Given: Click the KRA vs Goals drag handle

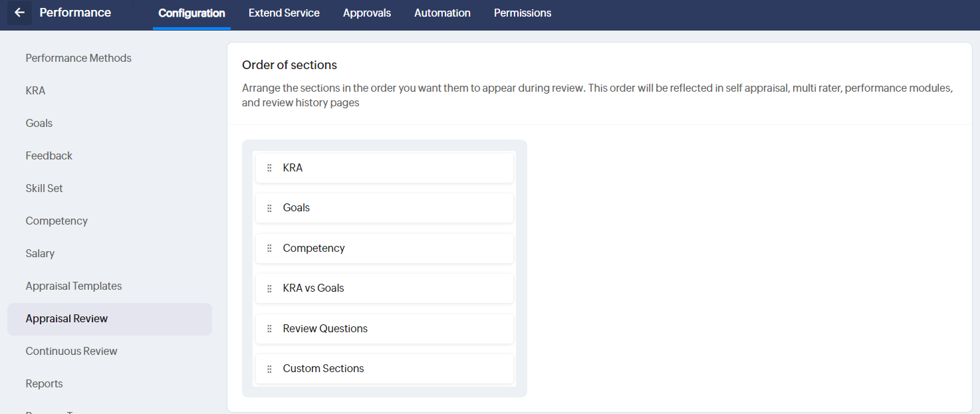Looking at the screenshot, I should coord(269,288).
